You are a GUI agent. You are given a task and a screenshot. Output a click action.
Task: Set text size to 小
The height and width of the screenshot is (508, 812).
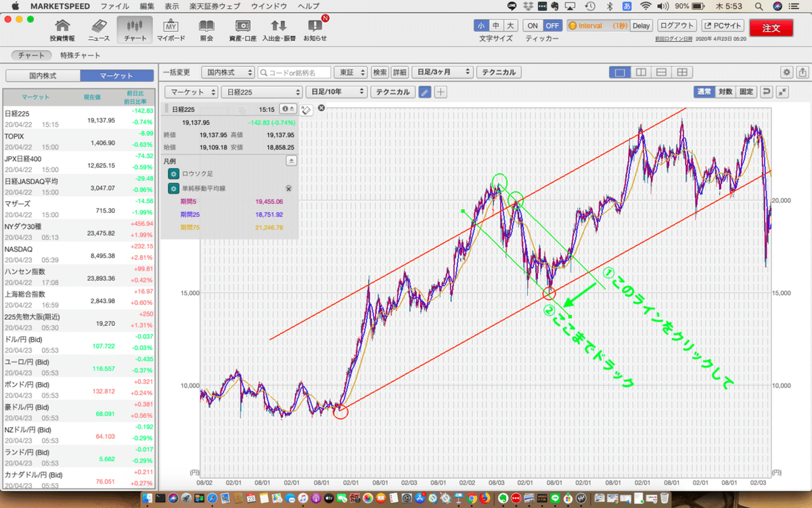point(481,26)
